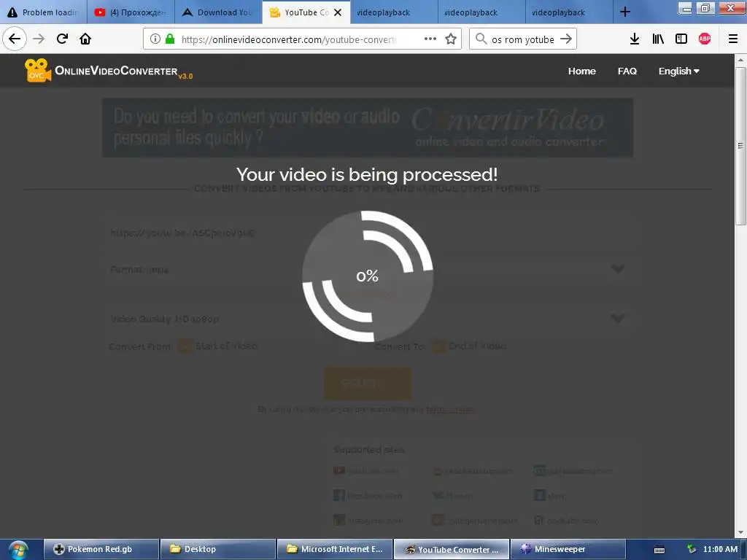Open the Firefox hamburger menu
Image resolution: width=747 pixels, height=560 pixels.
coord(733,39)
